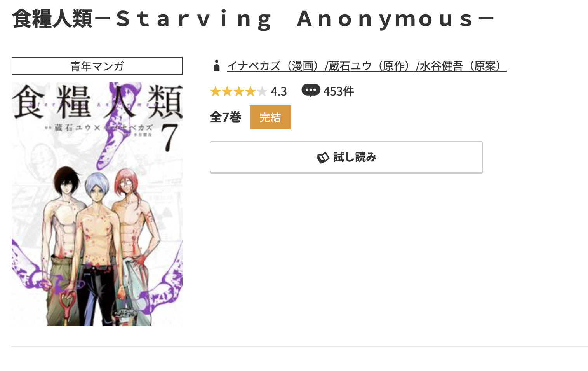
Task: Click the speech bubble review icon
Action: [311, 91]
